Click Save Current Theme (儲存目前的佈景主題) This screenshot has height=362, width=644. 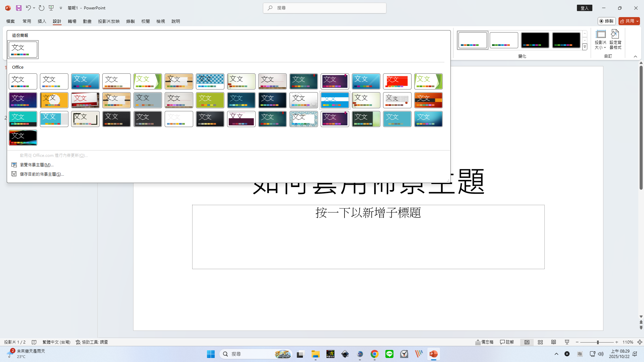click(x=42, y=174)
